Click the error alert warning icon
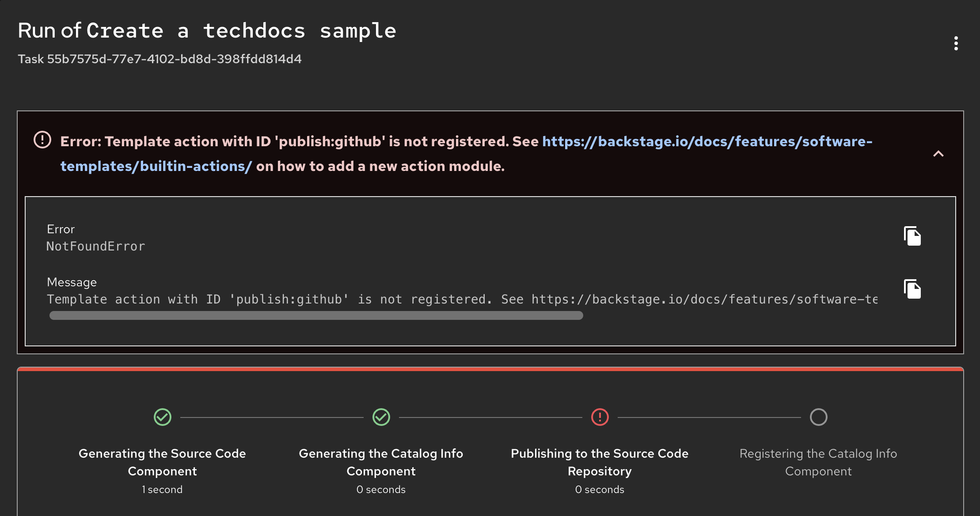Viewport: 980px width, 516px height. point(42,140)
